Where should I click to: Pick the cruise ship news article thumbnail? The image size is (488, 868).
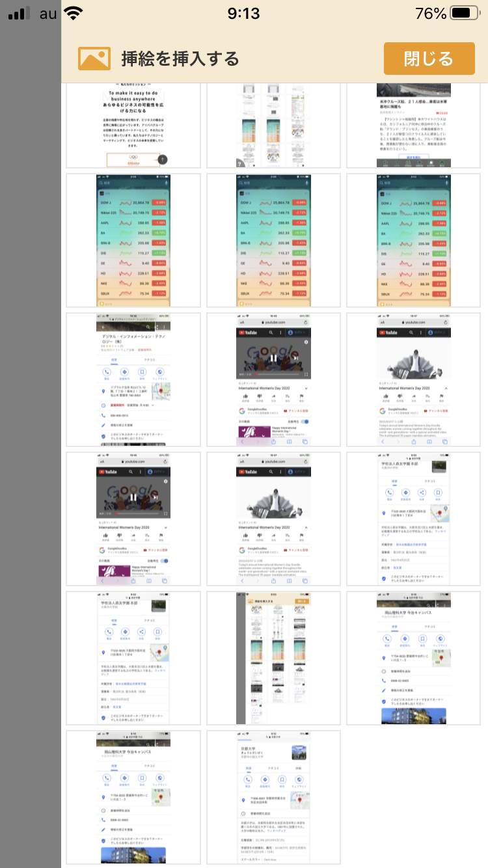click(x=413, y=126)
